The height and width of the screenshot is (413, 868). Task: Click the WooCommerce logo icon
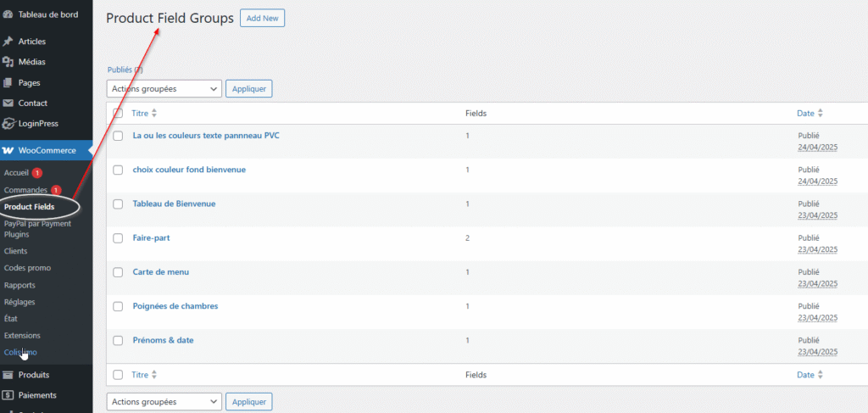(8, 151)
